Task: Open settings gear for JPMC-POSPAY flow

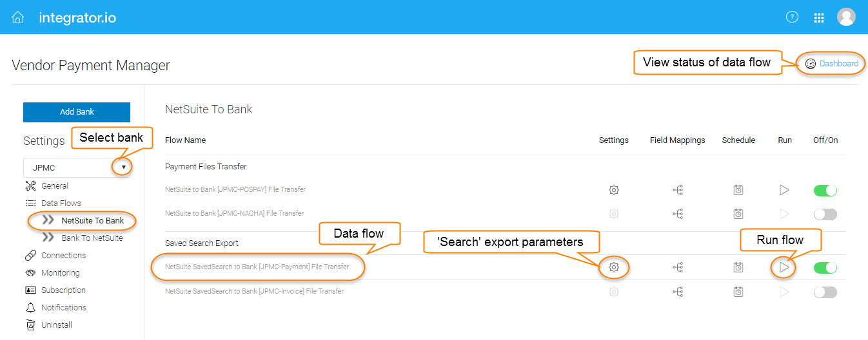Action: click(614, 190)
